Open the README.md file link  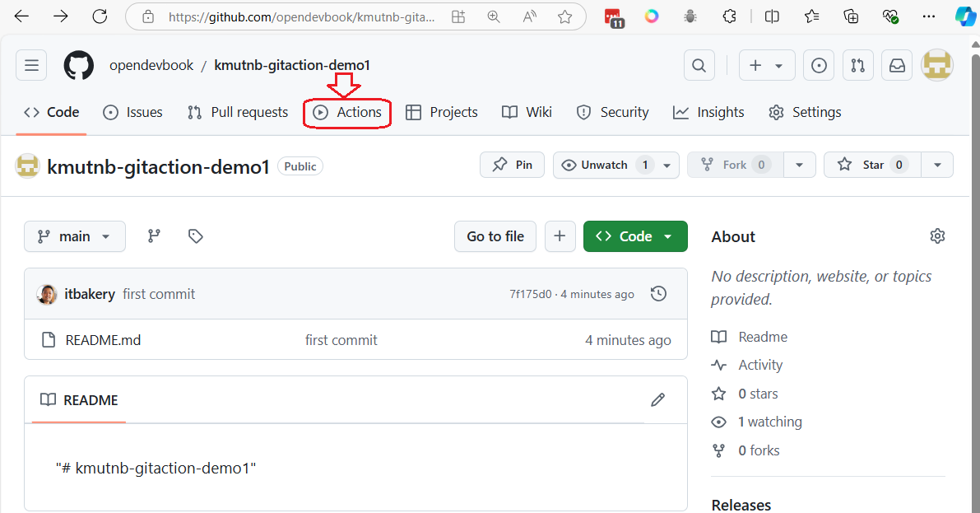[x=103, y=340]
